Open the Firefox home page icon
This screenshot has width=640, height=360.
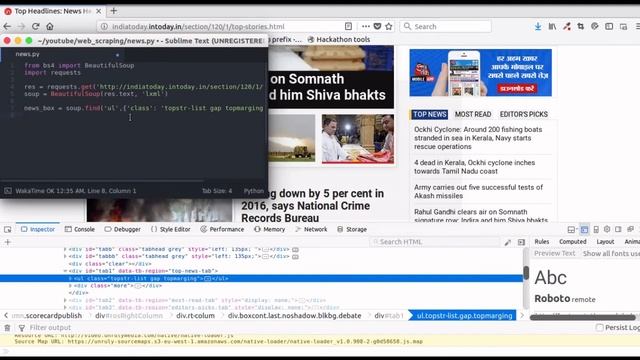pyautogui.click(x=50, y=27)
